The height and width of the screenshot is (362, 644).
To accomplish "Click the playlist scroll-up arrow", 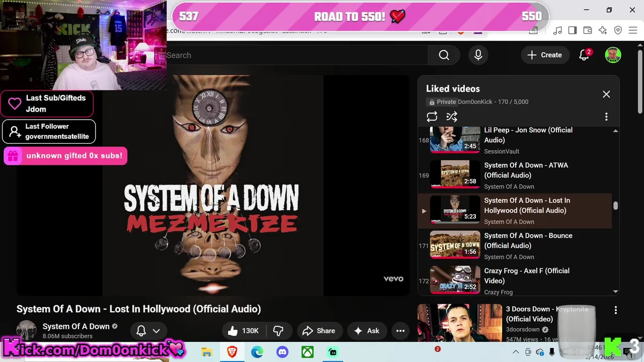I will tap(615, 131).
